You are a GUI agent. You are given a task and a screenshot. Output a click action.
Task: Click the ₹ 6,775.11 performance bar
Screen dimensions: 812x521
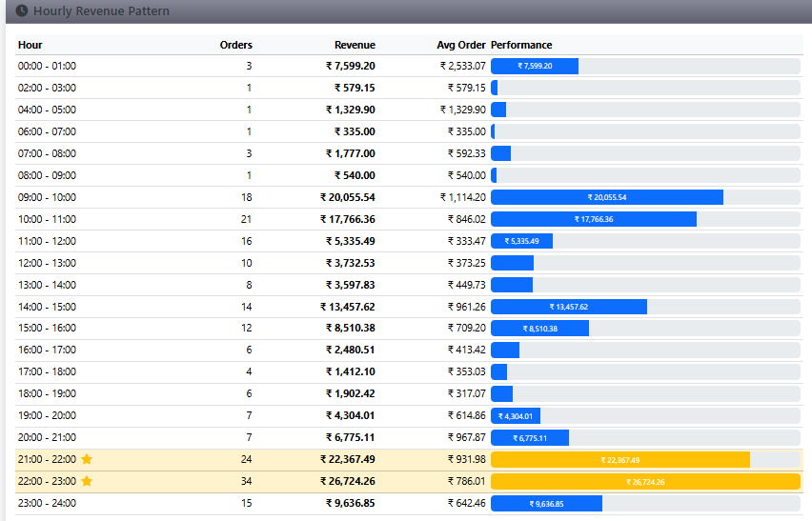click(x=530, y=438)
